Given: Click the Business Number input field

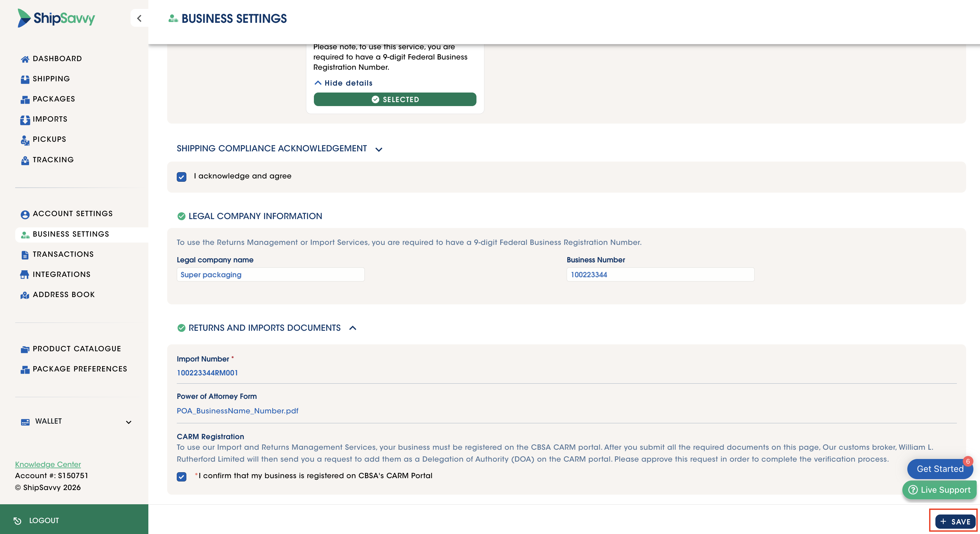Looking at the screenshot, I should point(660,275).
